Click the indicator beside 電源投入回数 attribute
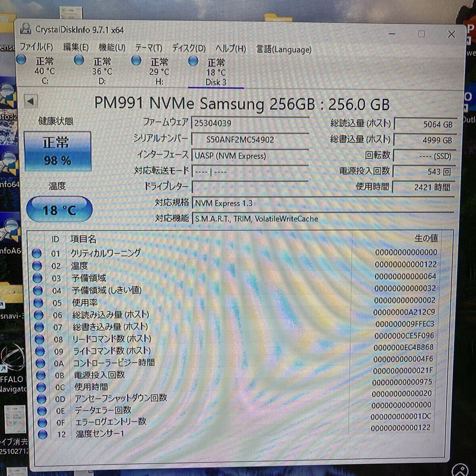476x476 pixels. coord(40,374)
